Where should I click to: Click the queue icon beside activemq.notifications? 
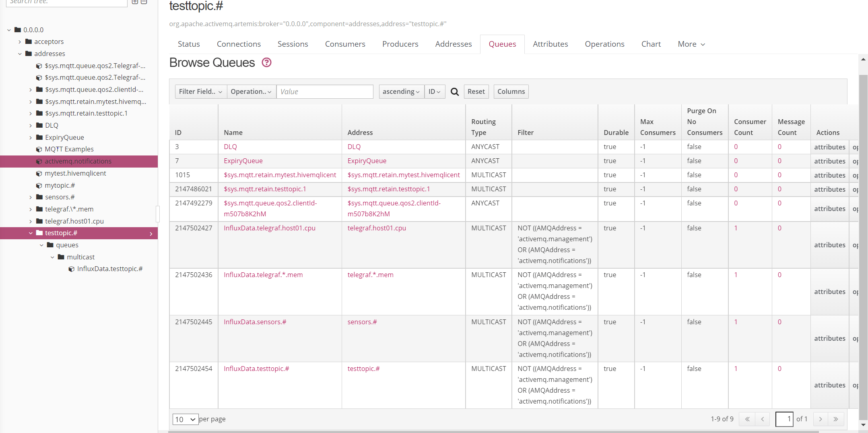click(39, 161)
